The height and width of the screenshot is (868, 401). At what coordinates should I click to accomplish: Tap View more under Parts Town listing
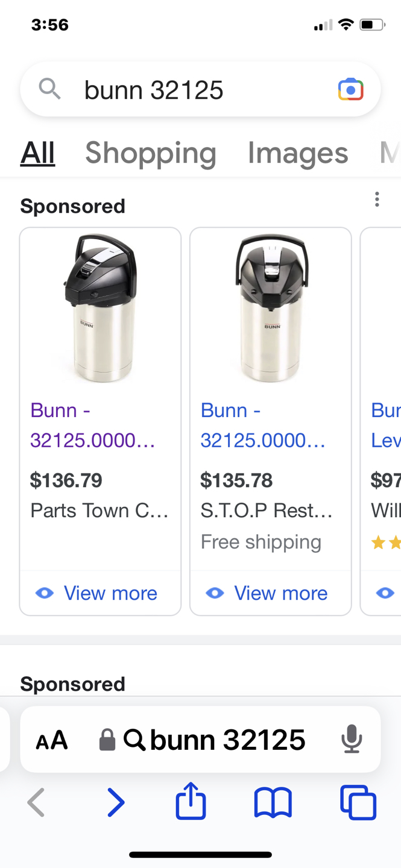point(100,593)
